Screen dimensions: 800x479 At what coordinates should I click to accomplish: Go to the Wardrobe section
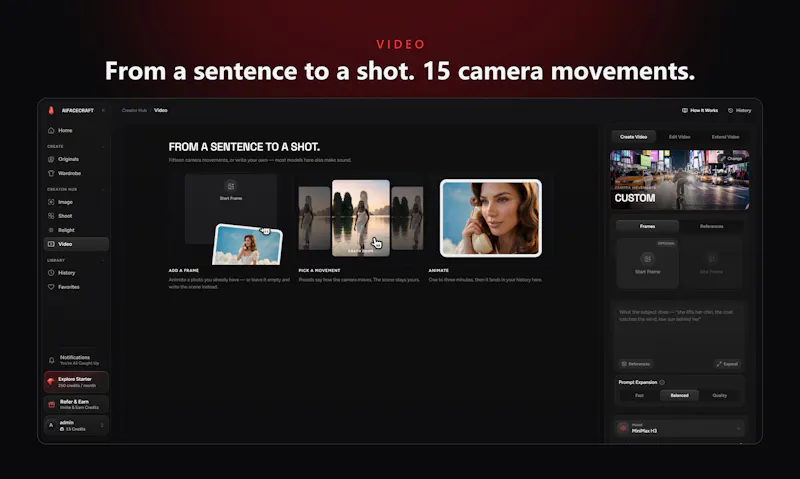tap(76, 173)
